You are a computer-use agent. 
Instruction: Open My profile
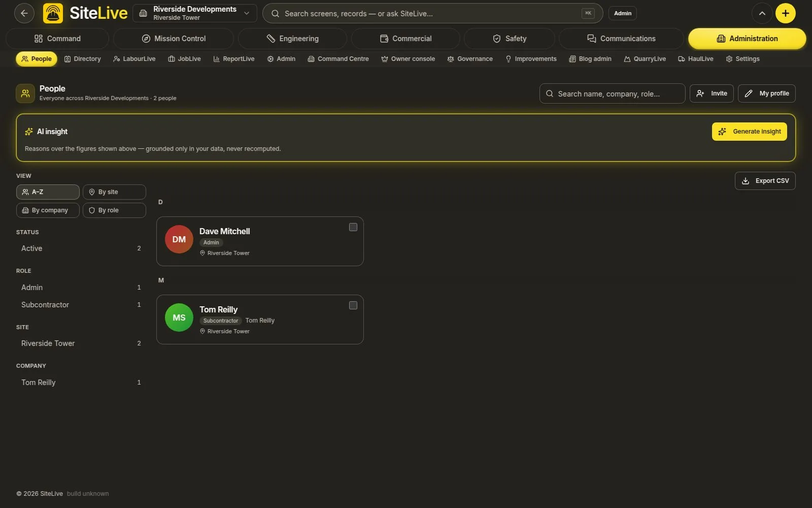coord(766,93)
